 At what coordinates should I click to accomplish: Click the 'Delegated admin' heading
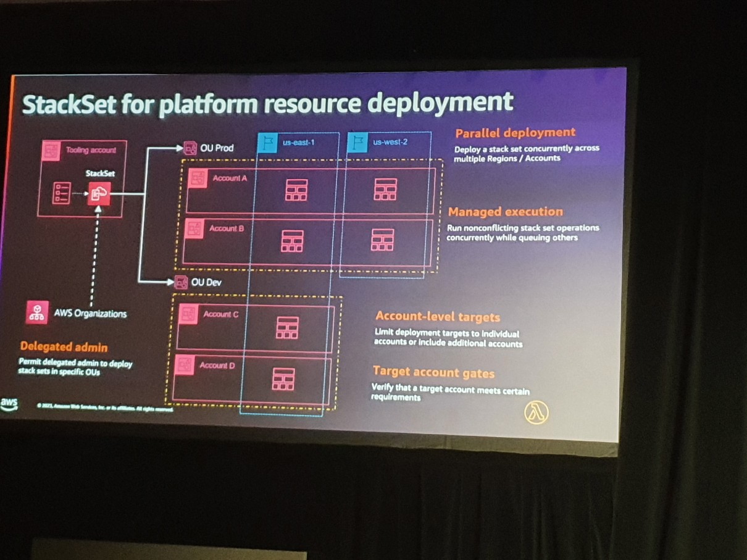pyautogui.click(x=64, y=347)
